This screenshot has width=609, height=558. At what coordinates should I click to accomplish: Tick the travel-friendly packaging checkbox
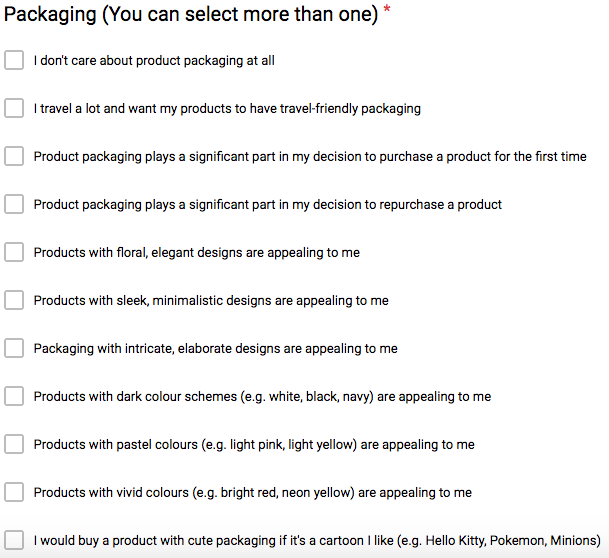click(x=14, y=108)
